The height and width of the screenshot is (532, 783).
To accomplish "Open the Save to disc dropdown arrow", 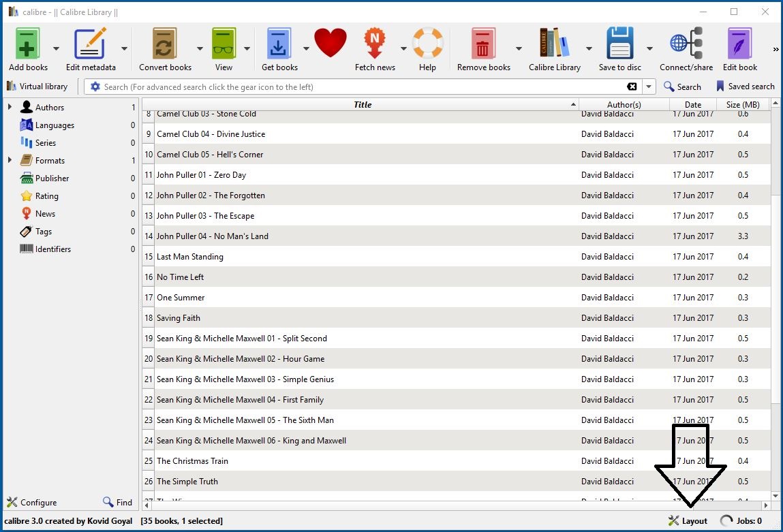I will (x=649, y=48).
